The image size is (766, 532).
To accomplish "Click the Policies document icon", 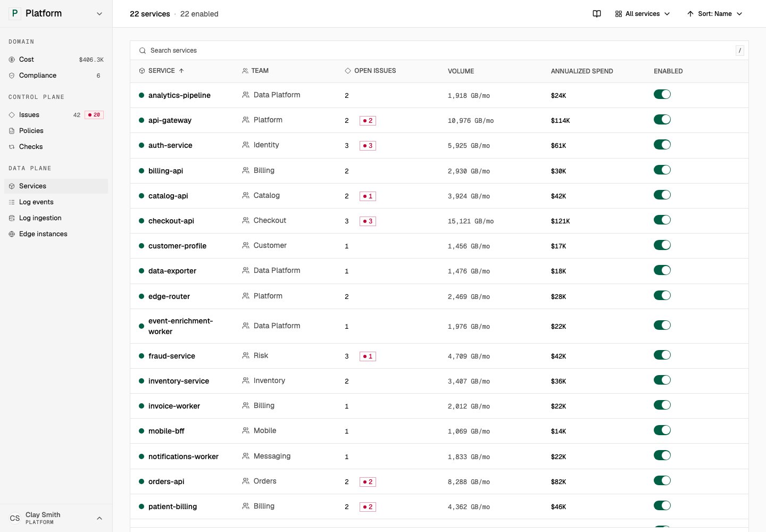I will pyautogui.click(x=12, y=131).
